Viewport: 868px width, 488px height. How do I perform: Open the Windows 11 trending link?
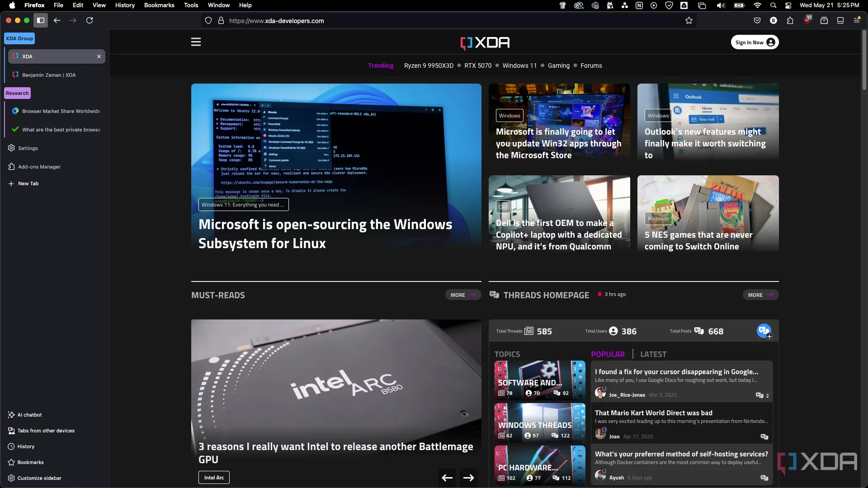tap(519, 66)
